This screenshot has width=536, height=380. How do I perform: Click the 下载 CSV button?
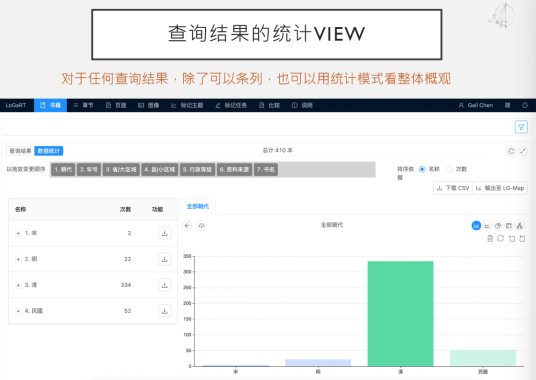pos(453,188)
